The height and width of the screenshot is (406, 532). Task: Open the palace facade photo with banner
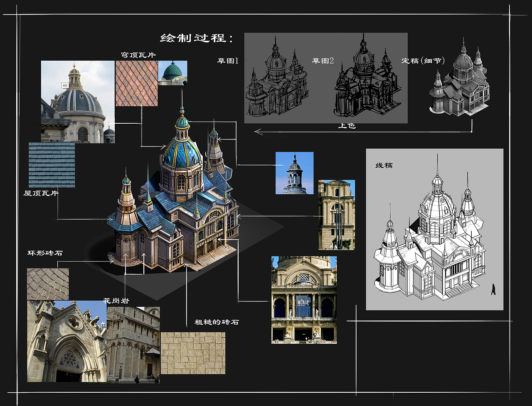[x=304, y=300]
